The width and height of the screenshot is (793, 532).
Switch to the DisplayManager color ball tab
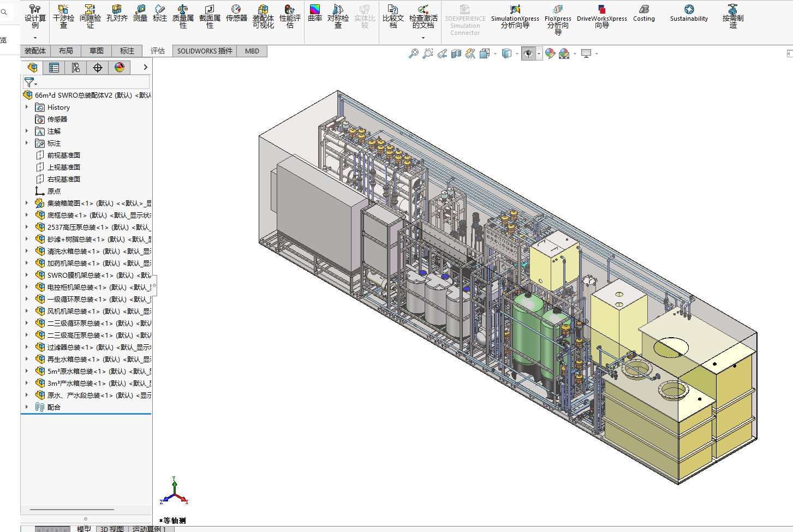(120, 68)
